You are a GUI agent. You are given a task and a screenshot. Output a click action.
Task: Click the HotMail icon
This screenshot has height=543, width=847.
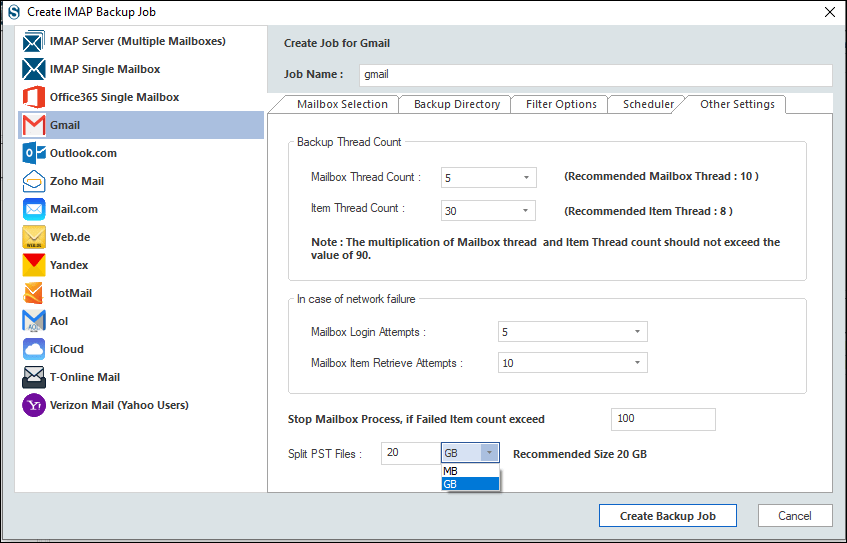(33, 293)
